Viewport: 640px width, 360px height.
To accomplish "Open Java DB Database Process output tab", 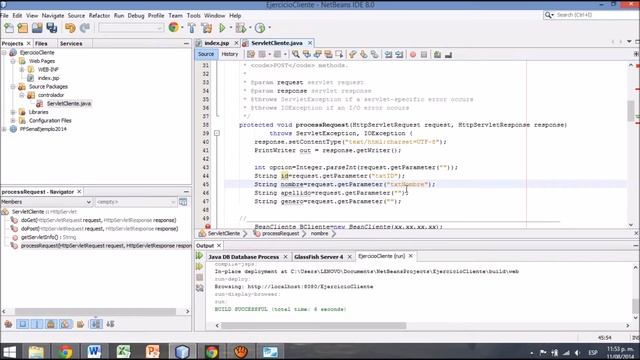I will (244, 257).
